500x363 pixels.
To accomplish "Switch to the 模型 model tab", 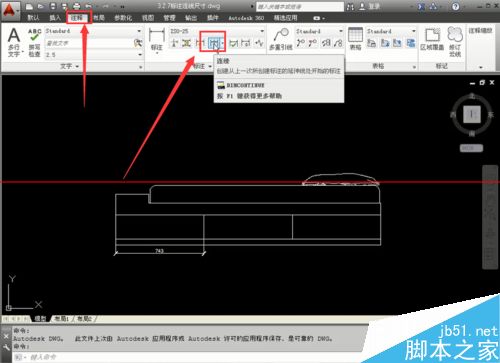I will coord(40,319).
